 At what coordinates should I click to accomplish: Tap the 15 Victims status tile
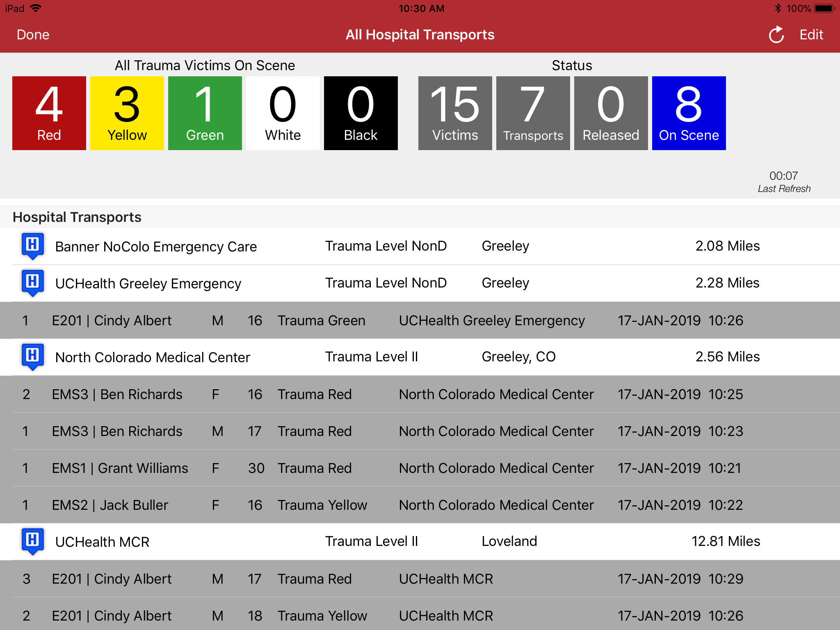(455, 113)
